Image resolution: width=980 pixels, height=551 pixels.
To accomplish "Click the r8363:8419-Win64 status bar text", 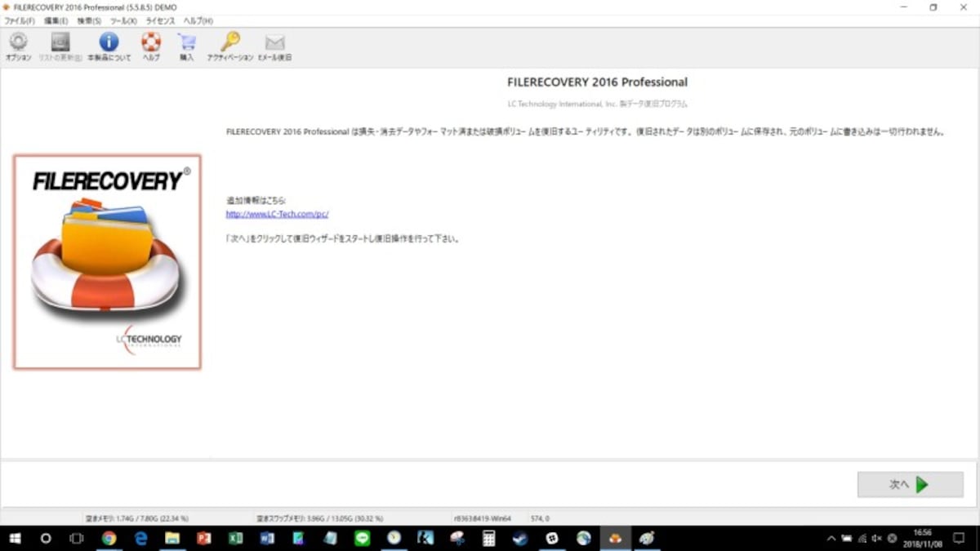I will pyautogui.click(x=482, y=518).
